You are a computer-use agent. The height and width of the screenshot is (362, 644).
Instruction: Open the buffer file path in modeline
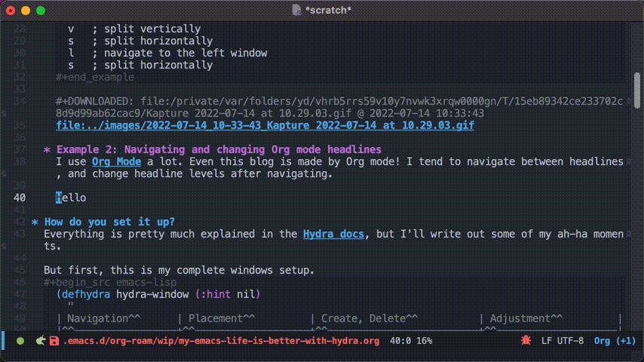[222, 341]
